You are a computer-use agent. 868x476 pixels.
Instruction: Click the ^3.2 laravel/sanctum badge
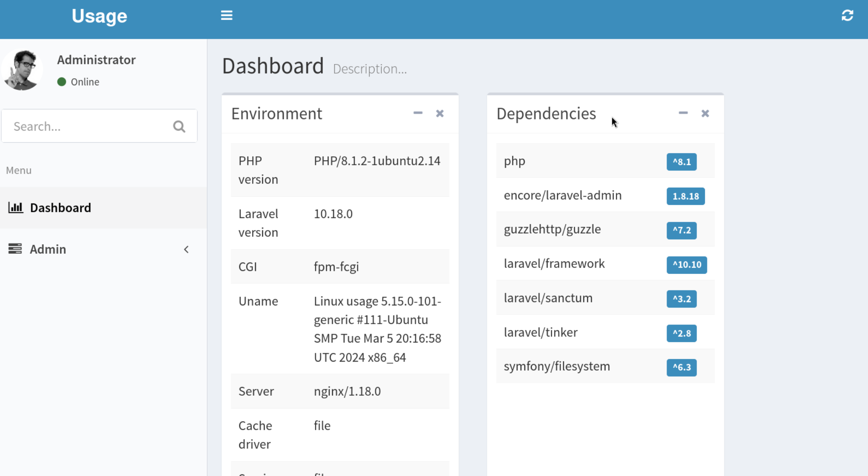coord(682,299)
